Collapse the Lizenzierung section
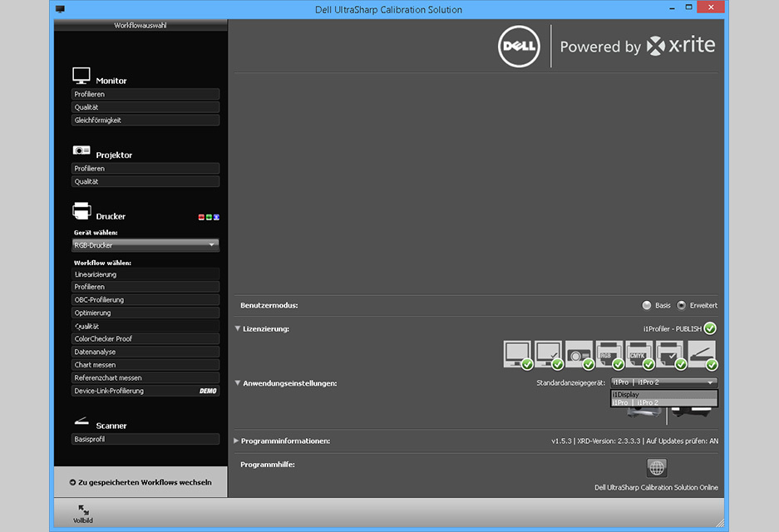The width and height of the screenshot is (779, 532). pos(238,328)
